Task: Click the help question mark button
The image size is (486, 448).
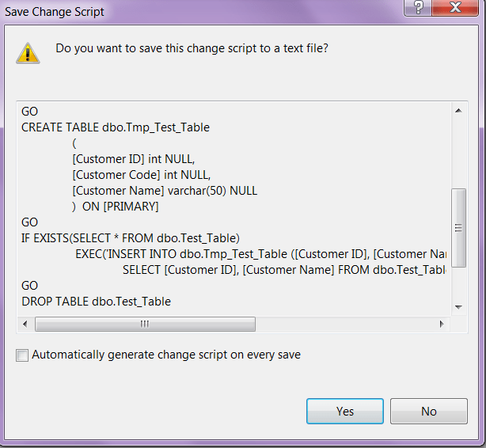Action: coord(418,7)
